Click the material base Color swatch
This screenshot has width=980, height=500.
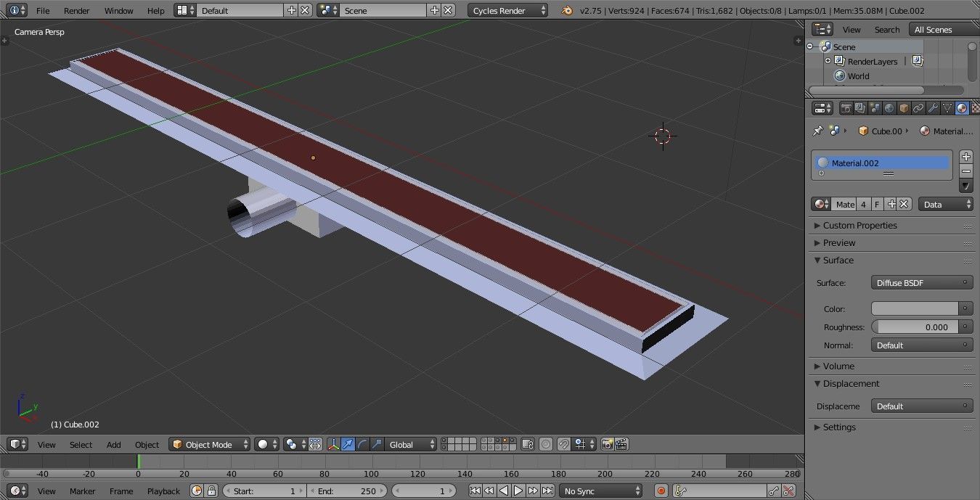tap(915, 308)
